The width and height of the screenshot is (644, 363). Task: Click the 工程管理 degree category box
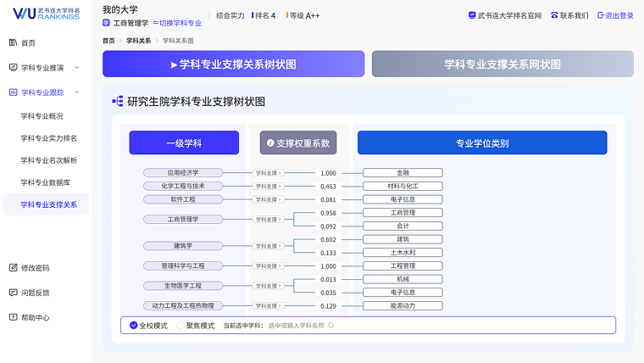point(402,265)
